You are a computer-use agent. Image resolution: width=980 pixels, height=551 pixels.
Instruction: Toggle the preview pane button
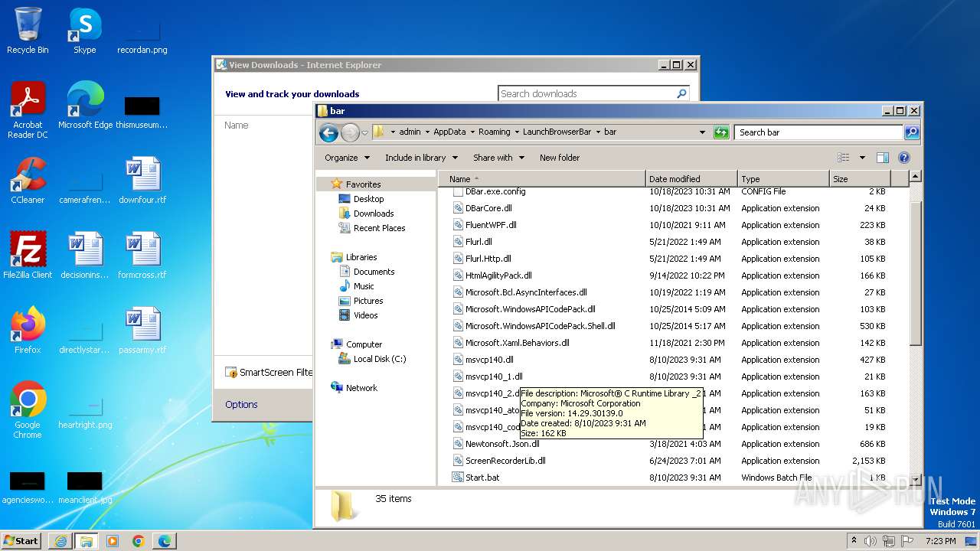click(x=883, y=158)
